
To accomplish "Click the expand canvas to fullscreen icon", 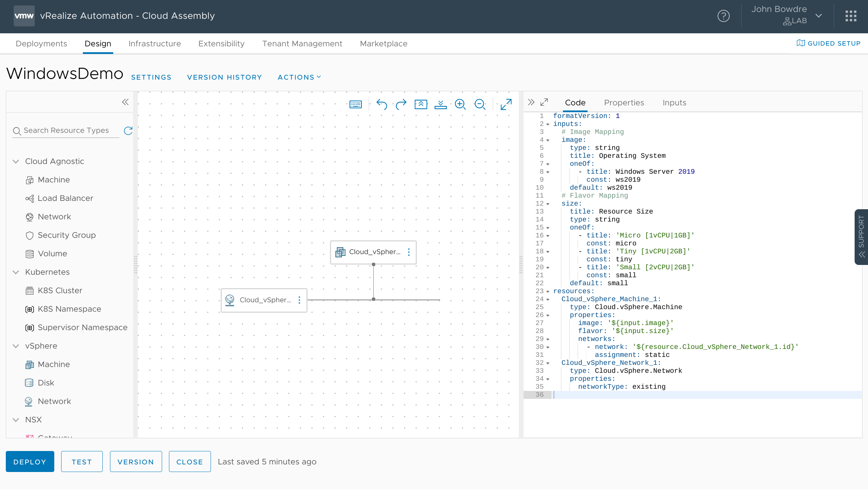I will tap(506, 104).
